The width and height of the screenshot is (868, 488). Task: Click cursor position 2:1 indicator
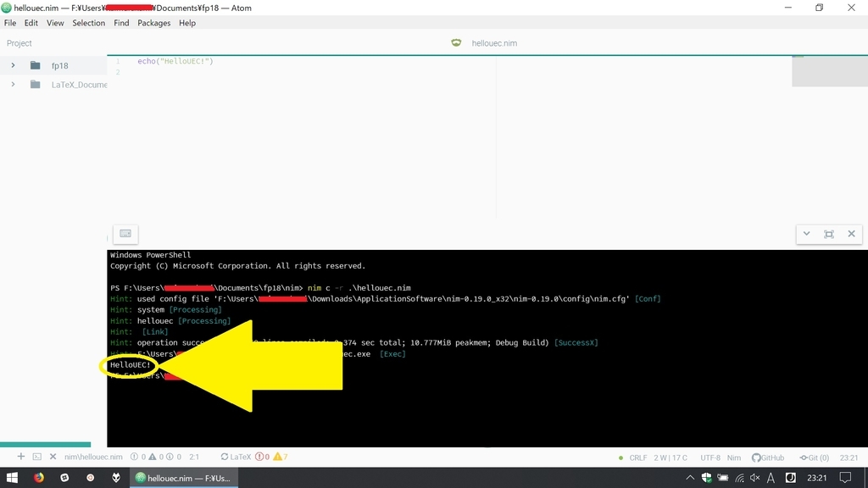[194, 457]
